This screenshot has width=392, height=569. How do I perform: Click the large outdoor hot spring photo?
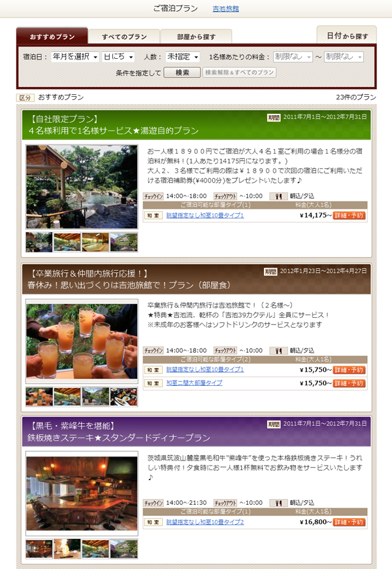coord(82,187)
